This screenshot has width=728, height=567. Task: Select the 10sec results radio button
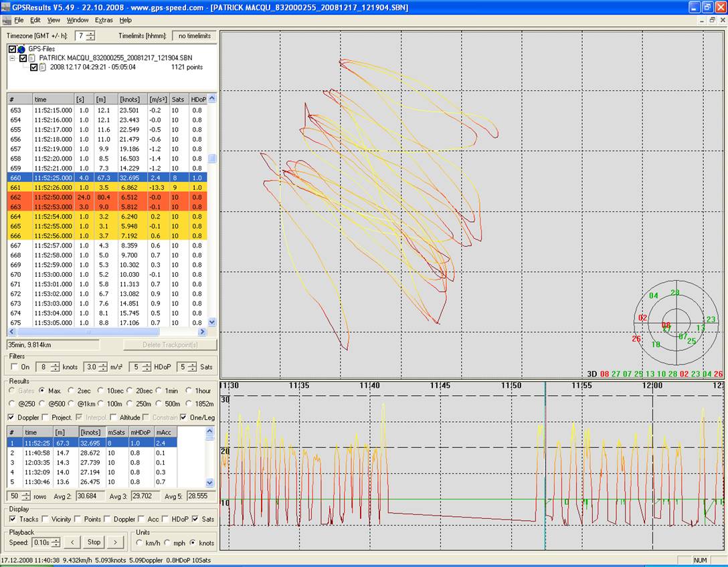point(101,390)
